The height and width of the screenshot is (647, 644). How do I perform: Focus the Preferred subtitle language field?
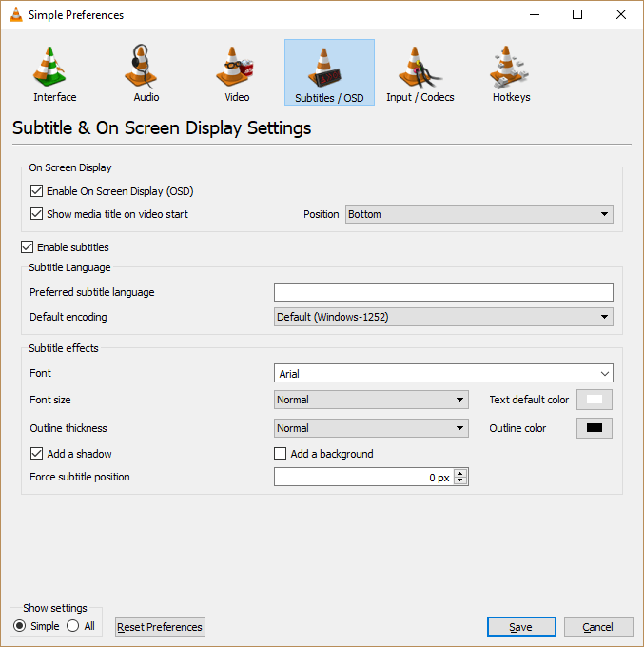coord(443,292)
